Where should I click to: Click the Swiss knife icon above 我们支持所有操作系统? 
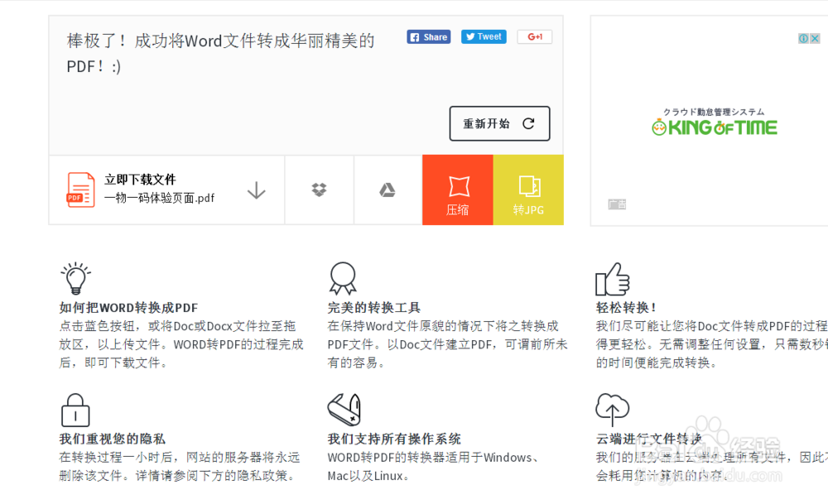pos(343,410)
